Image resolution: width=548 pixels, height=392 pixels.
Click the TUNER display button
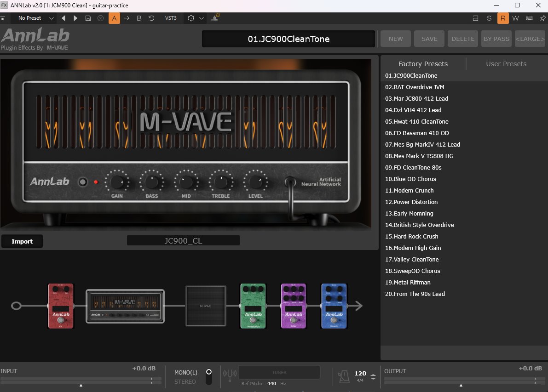(x=279, y=372)
